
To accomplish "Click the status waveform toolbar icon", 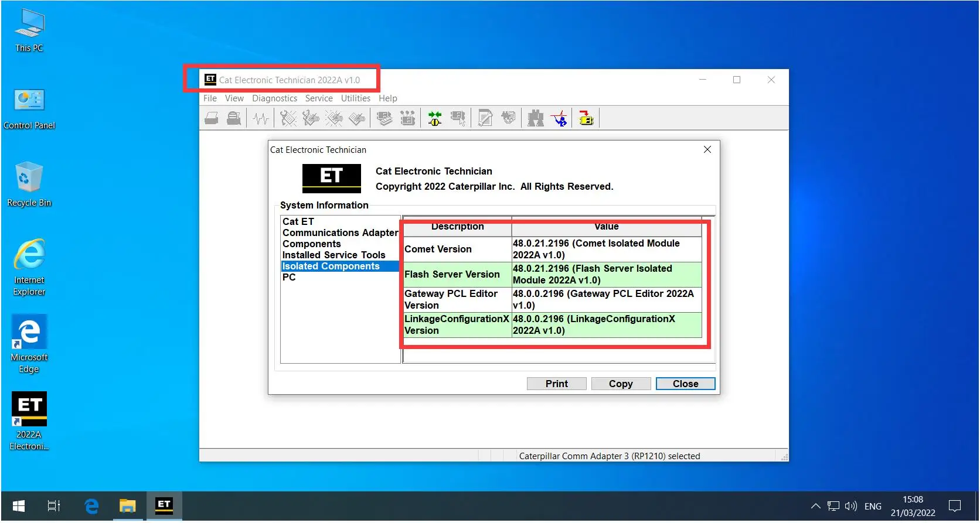I will [x=261, y=119].
